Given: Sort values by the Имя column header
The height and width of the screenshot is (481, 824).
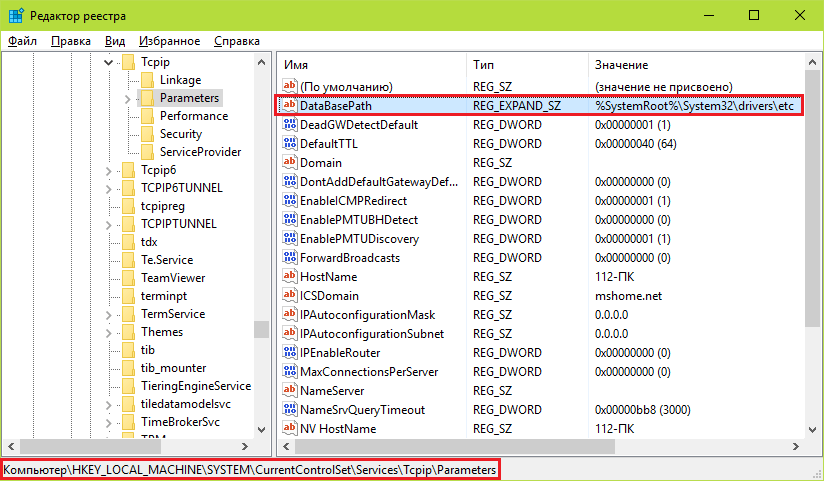Looking at the screenshot, I should click(x=370, y=65).
